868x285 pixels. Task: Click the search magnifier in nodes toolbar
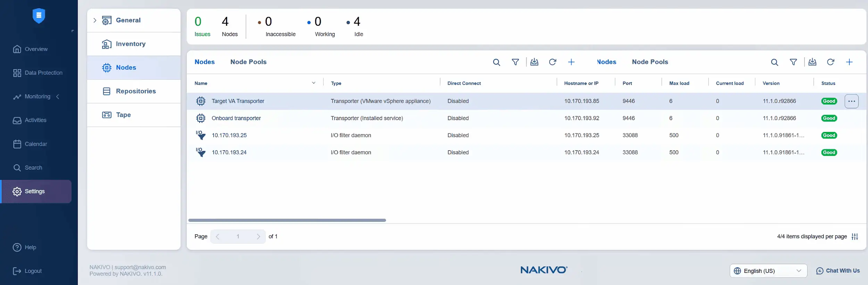click(x=774, y=62)
